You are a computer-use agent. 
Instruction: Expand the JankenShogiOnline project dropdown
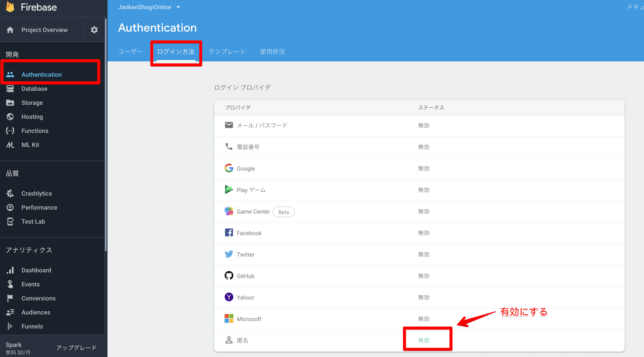pyautogui.click(x=149, y=7)
